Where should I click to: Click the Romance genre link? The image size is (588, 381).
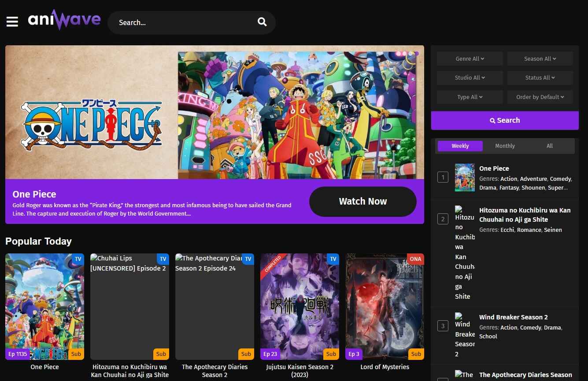529,230
